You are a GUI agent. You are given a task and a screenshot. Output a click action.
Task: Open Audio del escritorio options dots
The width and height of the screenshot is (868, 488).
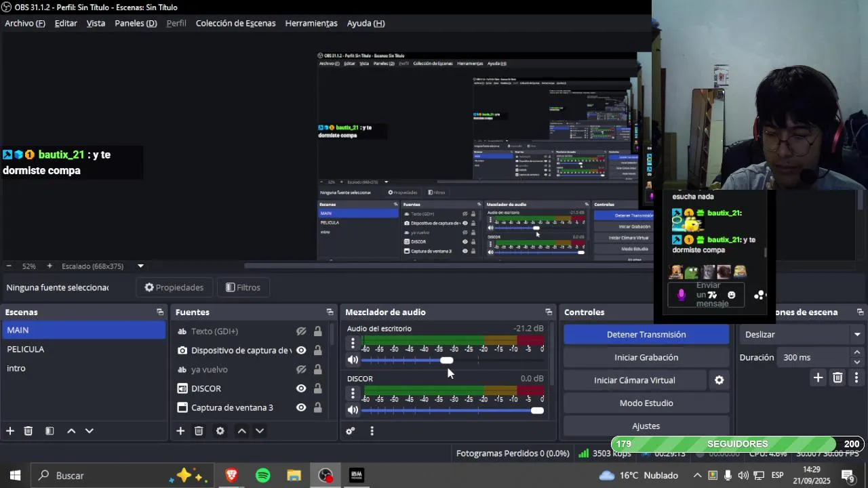point(353,344)
